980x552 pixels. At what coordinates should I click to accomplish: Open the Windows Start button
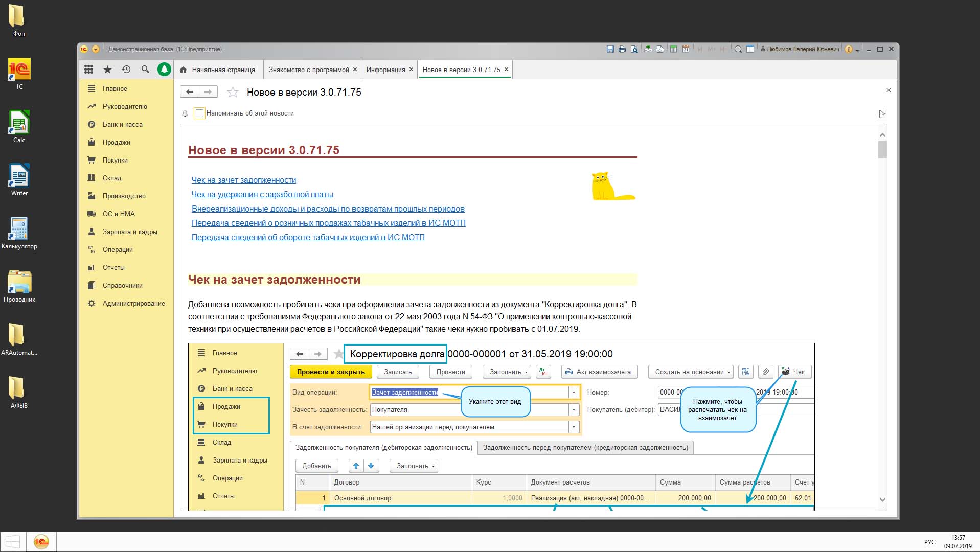click(x=12, y=542)
